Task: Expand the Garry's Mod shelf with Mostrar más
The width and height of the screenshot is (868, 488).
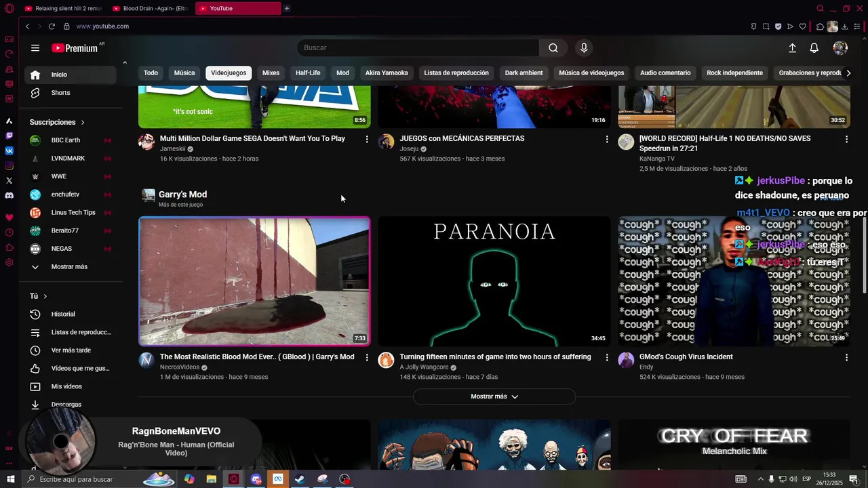Action: coord(494,396)
